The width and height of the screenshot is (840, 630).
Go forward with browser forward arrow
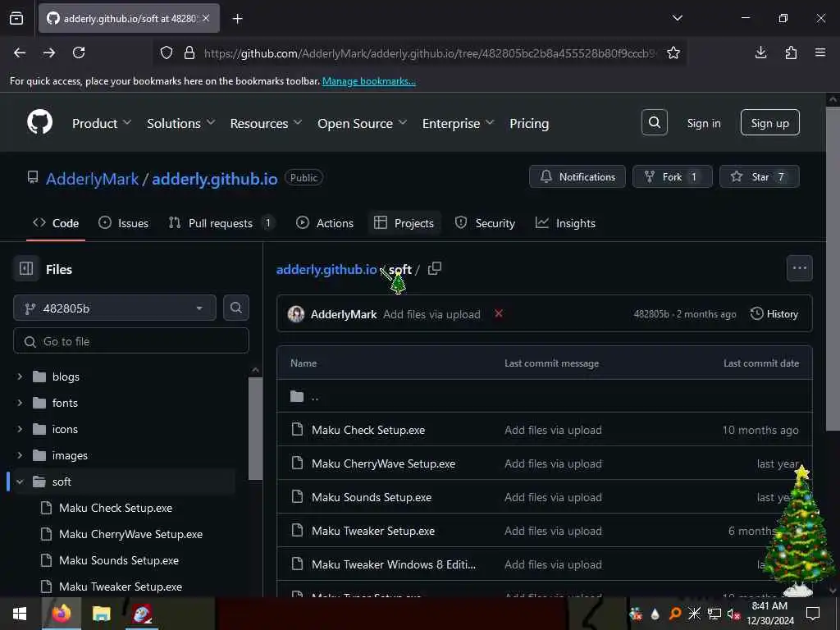(x=49, y=52)
